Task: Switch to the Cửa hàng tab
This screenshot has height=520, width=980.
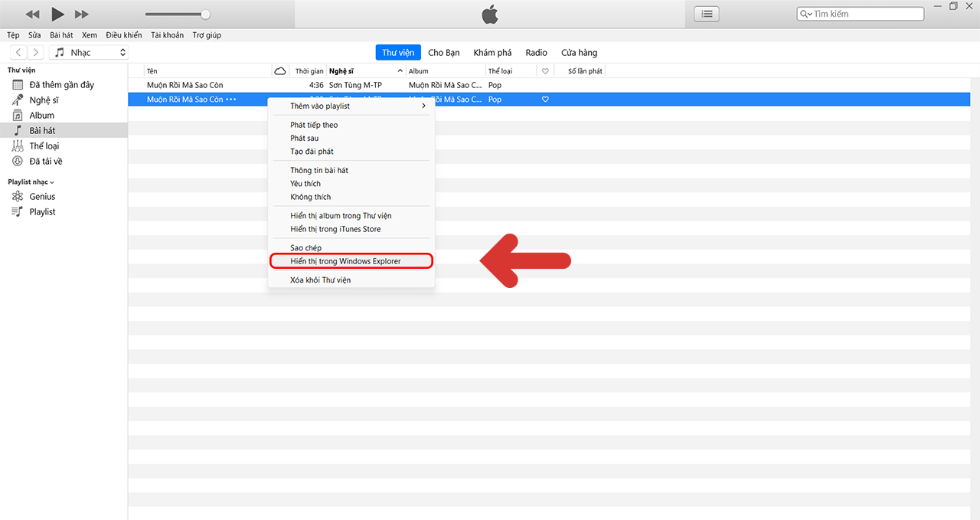Action: point(579,53)
